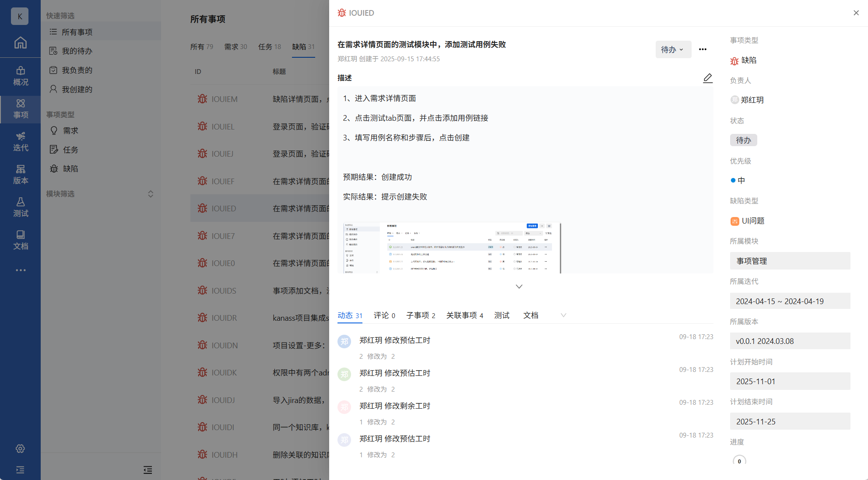Screen dimensions: 868x480
Task: Go to the 版本 version sidebar icon
Action: pyautogui.click(x=20, y=174)
